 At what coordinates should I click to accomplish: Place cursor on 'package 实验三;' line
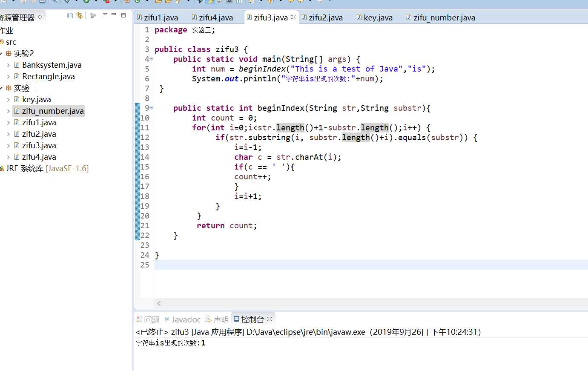pos(185,30)
